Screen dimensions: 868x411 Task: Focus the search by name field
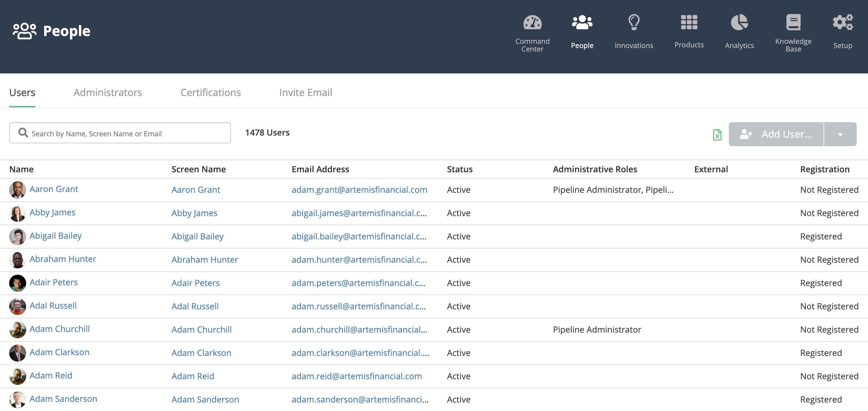[x=120, y=133]
